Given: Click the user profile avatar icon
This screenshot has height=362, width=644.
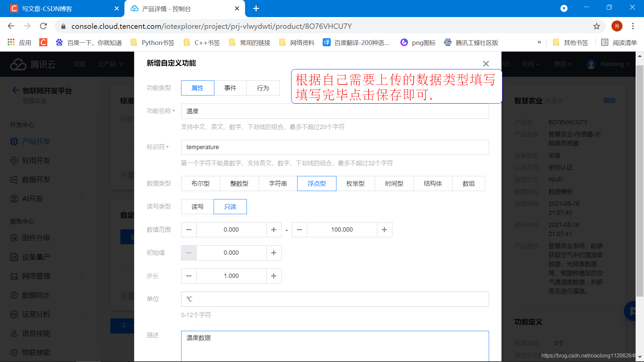Looking at the screenshot, I should 616,26.
